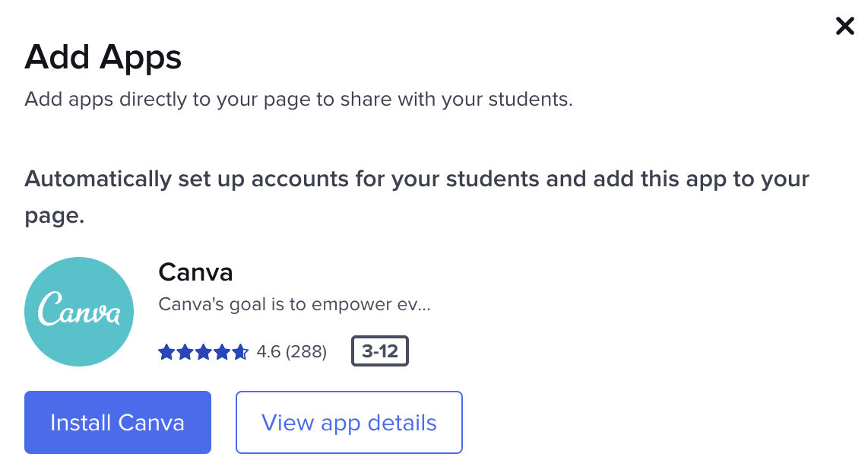
Task: Click the Add Apps title
Action: pyautogui.click(x=103, y=57)
